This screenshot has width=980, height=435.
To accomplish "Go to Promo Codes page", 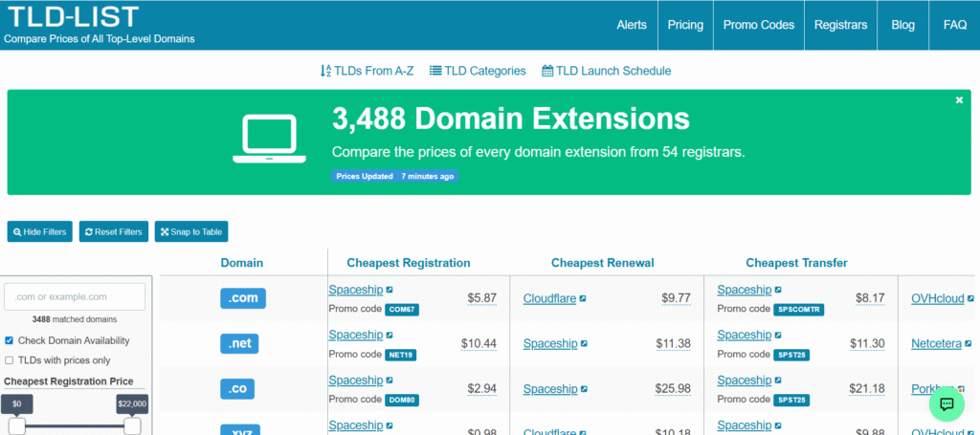I will point(759,25).
